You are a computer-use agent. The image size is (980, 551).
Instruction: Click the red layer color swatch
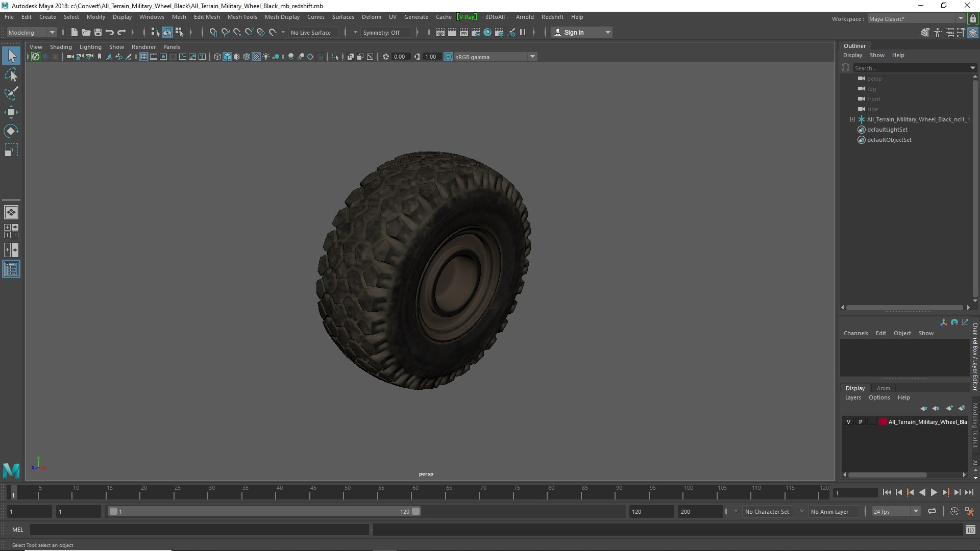coord(883,422)
